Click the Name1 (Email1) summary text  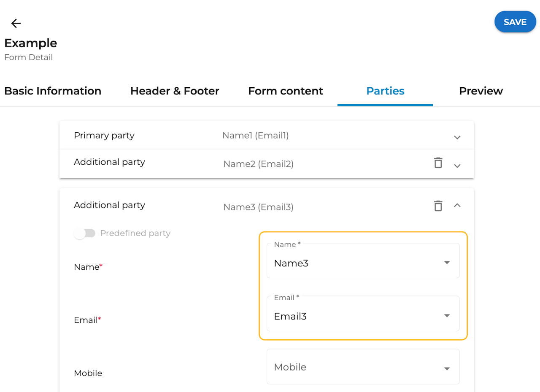point(255,136)
